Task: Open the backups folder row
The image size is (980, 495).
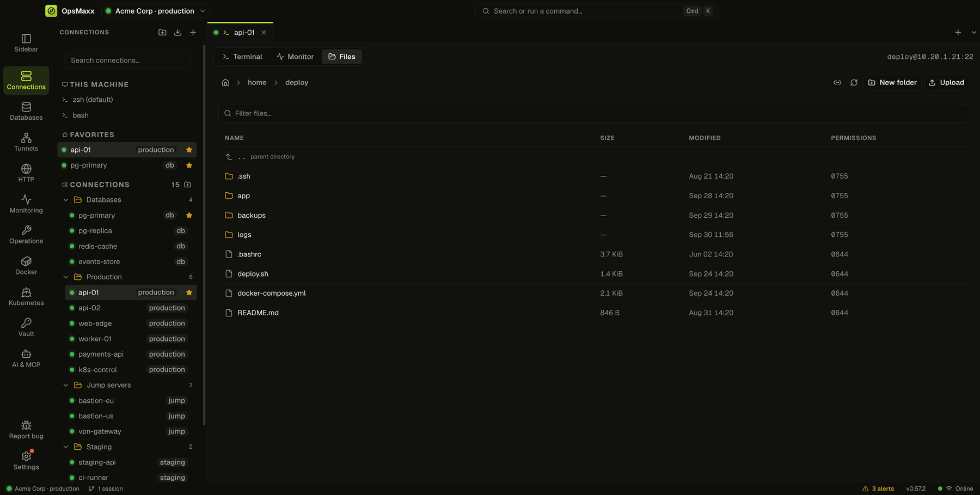Action: (x=593, y=215)
